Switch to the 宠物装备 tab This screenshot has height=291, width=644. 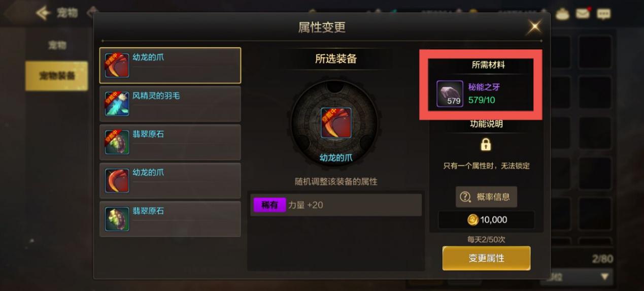click(x=57, y=76)
